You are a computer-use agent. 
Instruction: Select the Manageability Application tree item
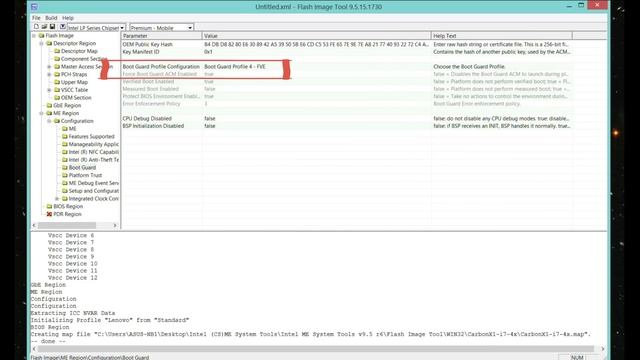(x=93, y=144)
